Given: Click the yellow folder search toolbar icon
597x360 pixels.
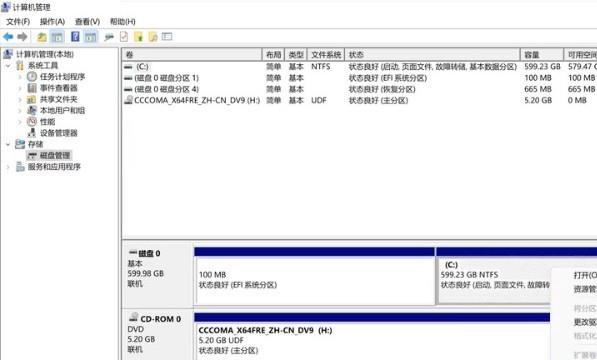Looking at the screenshot, I should click(153, 37).
